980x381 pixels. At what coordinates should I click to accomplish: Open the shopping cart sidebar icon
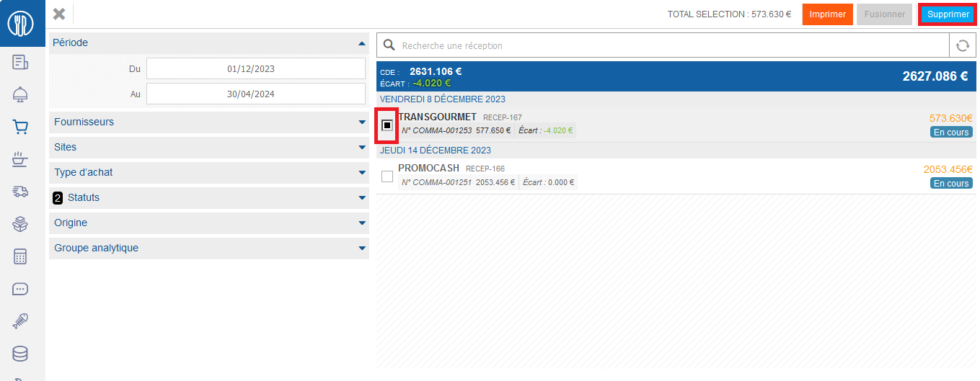click(20, 127)
